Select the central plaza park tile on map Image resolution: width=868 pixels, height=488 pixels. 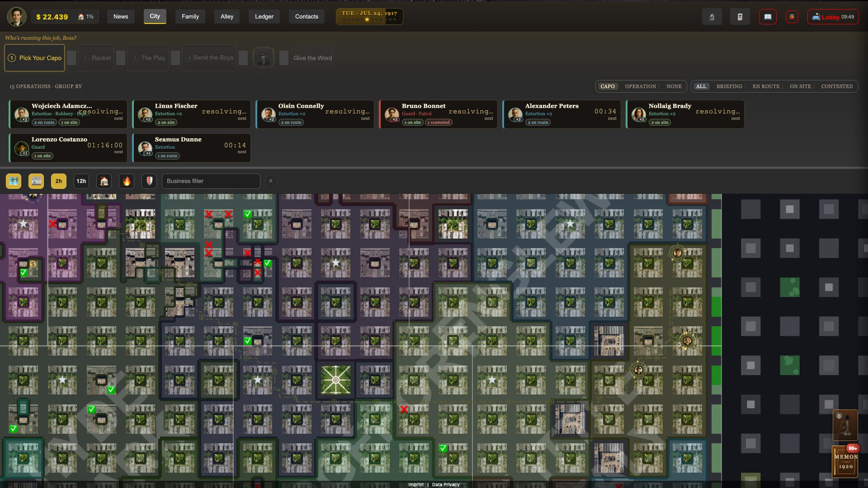coord(335,380)
